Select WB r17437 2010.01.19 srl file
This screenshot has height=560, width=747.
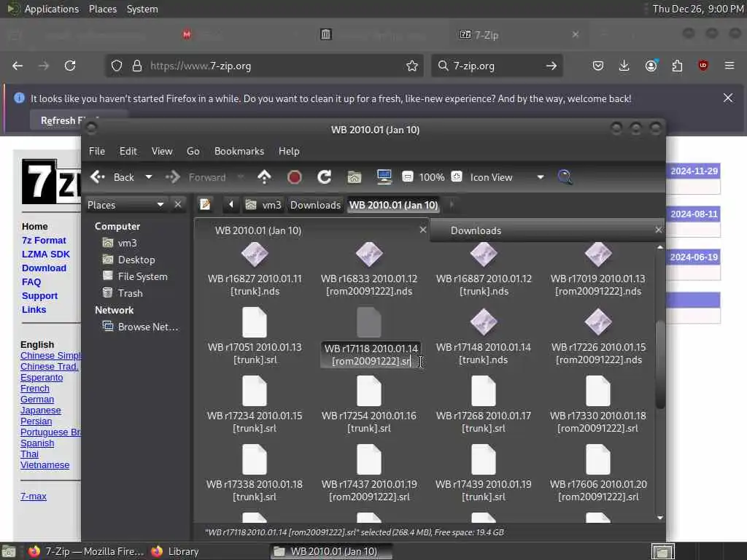369,474
